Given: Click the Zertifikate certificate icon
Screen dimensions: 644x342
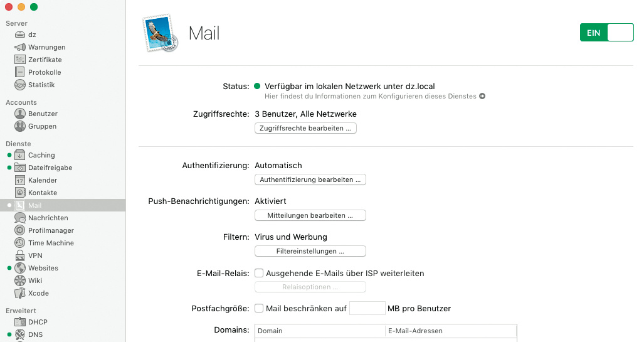Looking at the screenshot, I should tap(20, 60).
